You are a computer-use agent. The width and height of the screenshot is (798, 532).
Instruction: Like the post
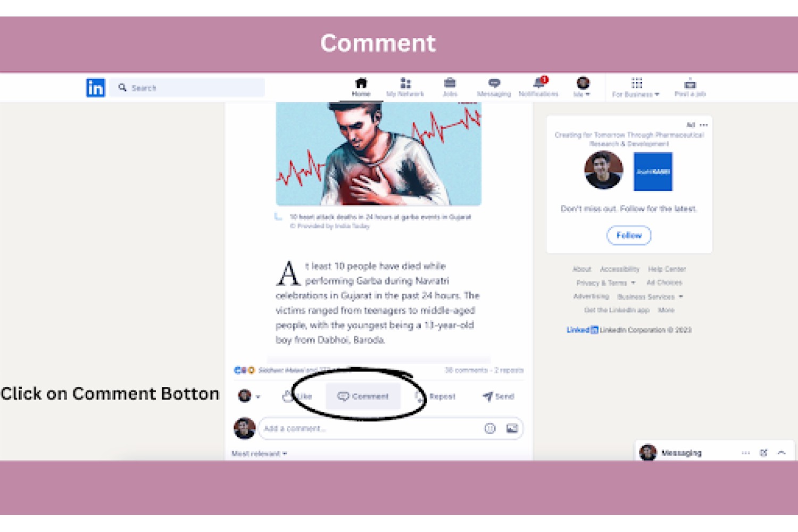[297, 396]
